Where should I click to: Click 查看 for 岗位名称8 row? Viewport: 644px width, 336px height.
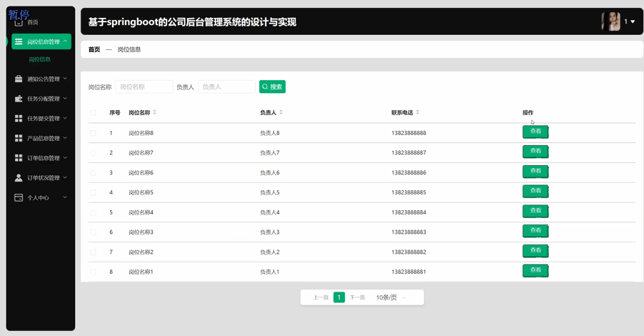coord(535,132)
